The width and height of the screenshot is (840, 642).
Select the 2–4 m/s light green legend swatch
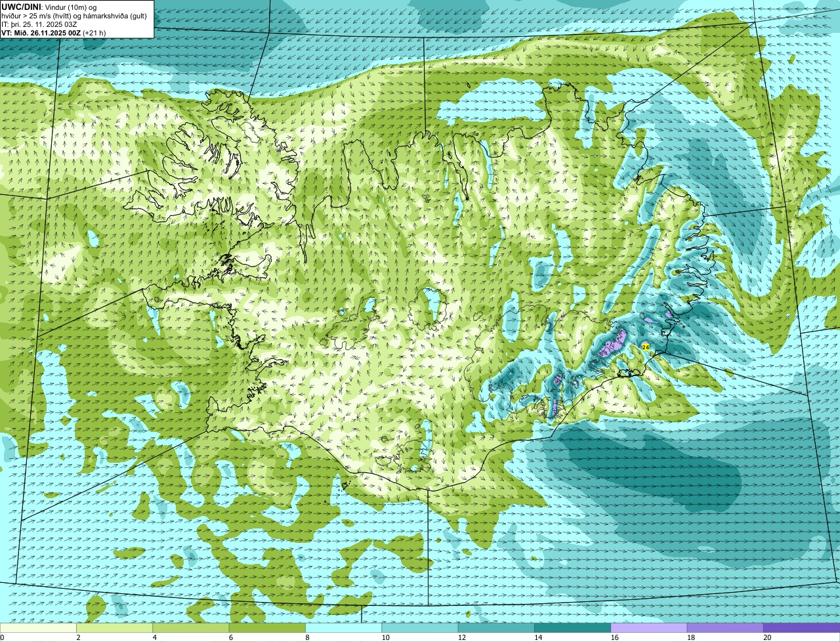pos(115,628)
